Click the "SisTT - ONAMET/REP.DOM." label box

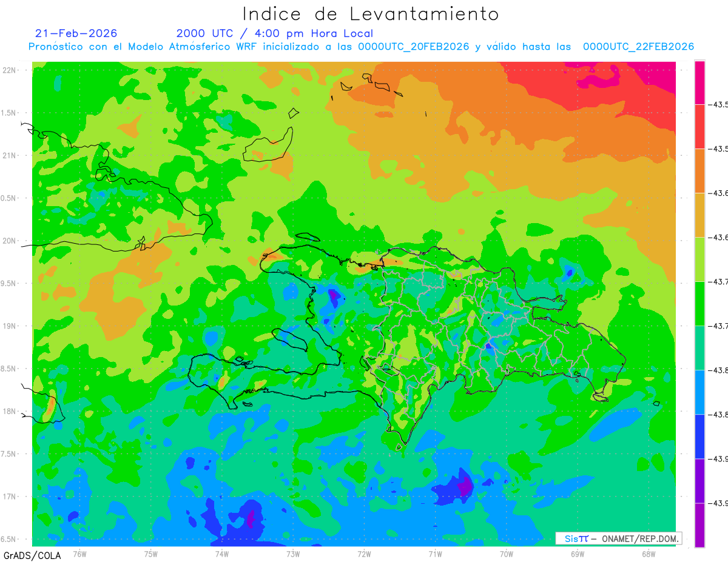coord(618,538)
